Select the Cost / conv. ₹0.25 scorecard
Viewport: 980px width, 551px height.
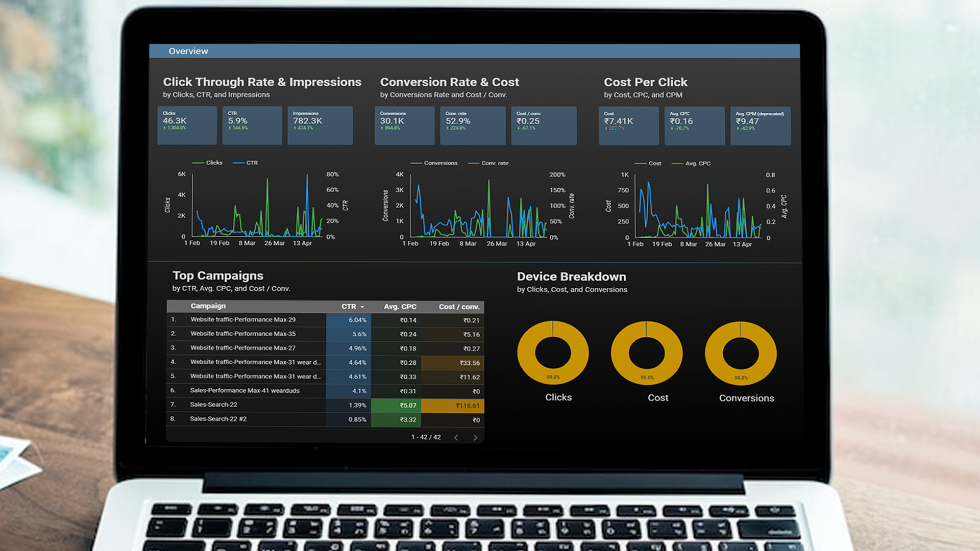pos(544,126)
